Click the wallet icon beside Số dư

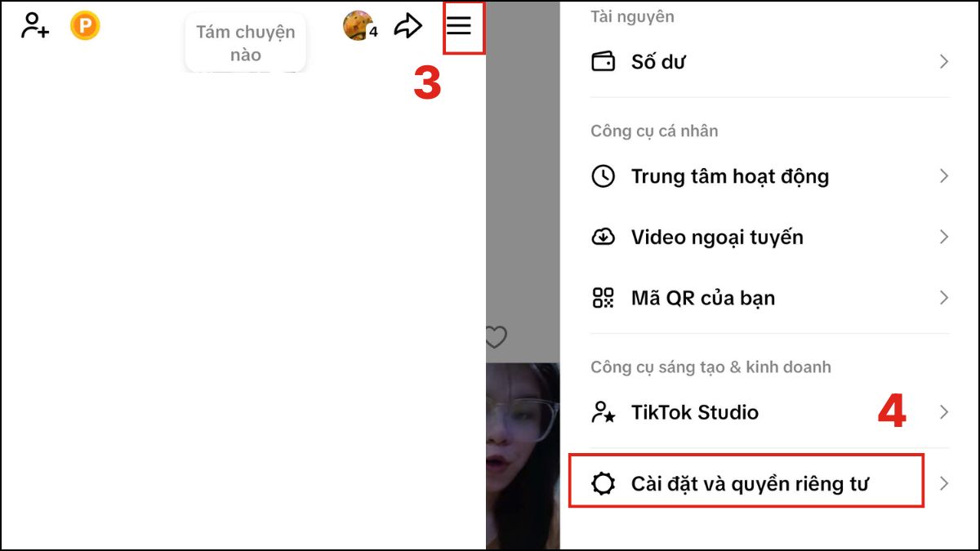click(x=602, y=60)
